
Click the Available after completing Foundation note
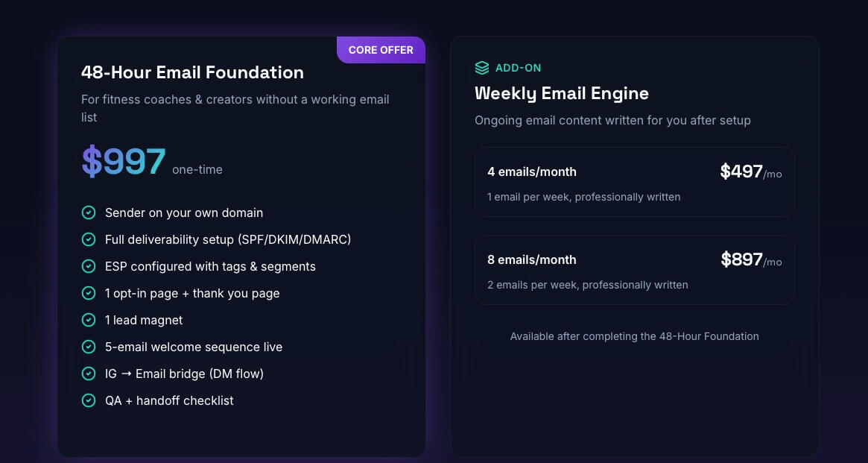tap(634, 336)
